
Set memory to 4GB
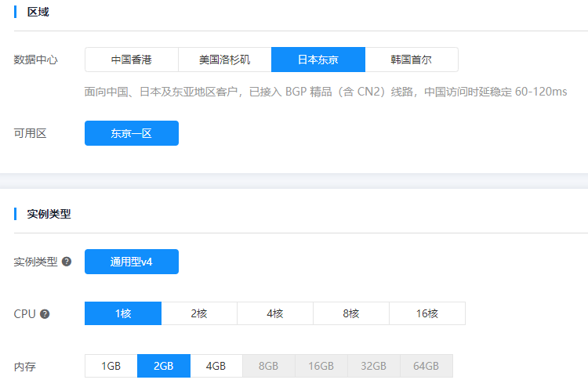[x=216, y=366]
